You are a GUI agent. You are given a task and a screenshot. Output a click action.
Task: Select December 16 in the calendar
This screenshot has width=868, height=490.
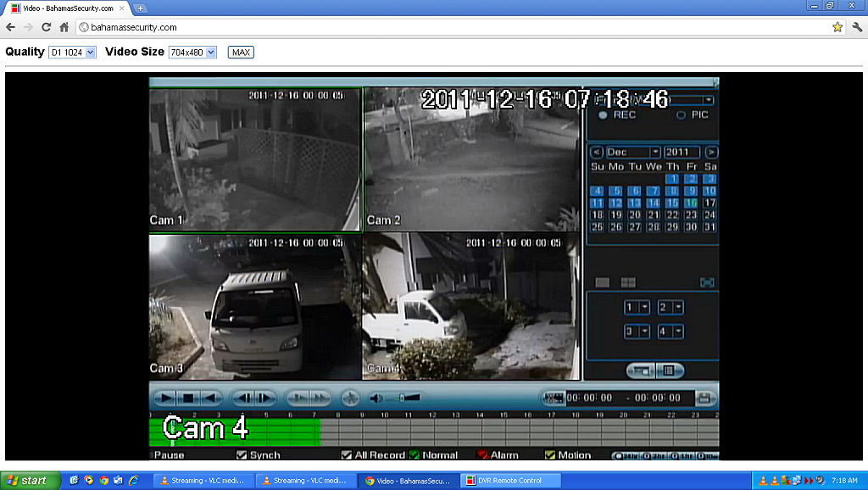tap(691, 203)
